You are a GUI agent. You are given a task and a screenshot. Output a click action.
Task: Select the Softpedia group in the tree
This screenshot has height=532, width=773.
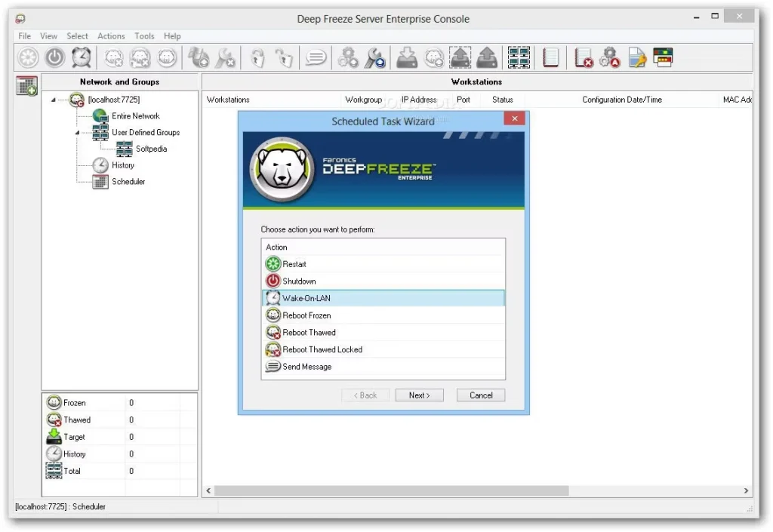[151, 149]
